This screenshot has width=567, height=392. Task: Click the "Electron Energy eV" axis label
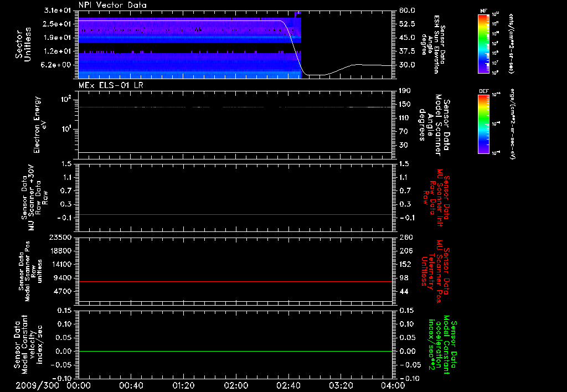tap(40, 125)
